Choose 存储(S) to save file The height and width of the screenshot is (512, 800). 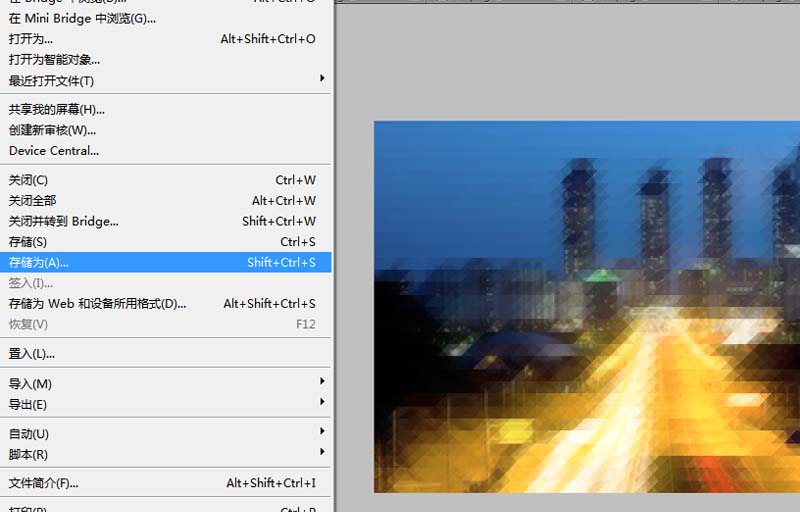point(165,242)
